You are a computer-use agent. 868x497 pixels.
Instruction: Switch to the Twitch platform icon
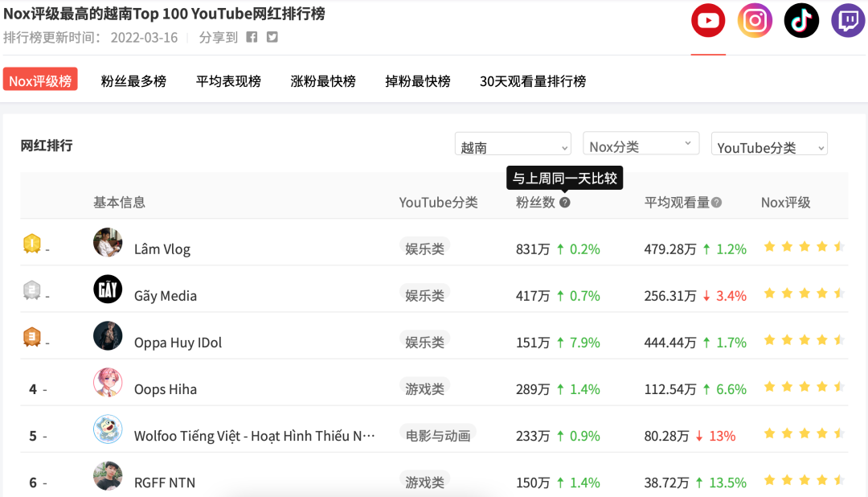tap(848, 21)
